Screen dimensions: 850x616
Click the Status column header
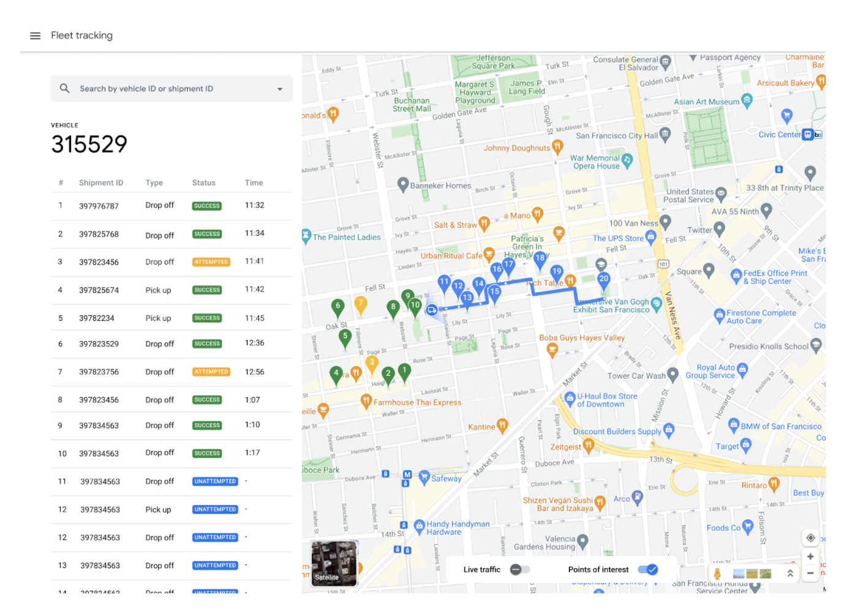pyautogui.click(x=204, y=183)
